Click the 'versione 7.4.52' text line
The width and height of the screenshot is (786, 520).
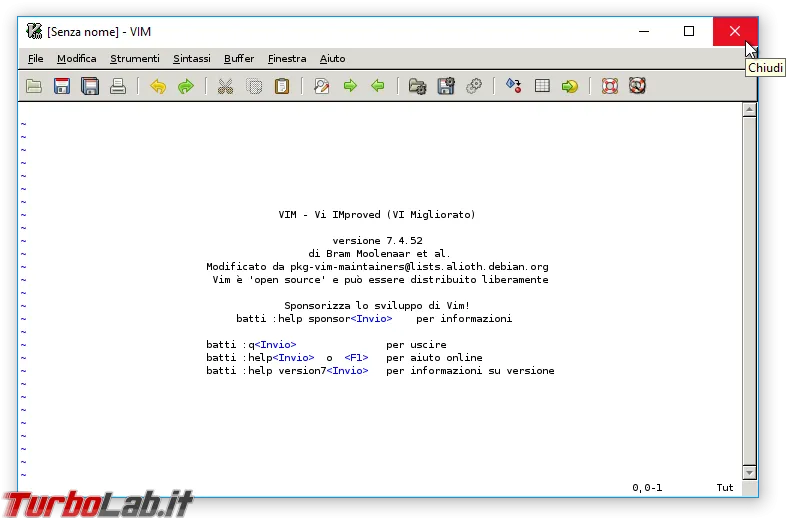(377, 241)
